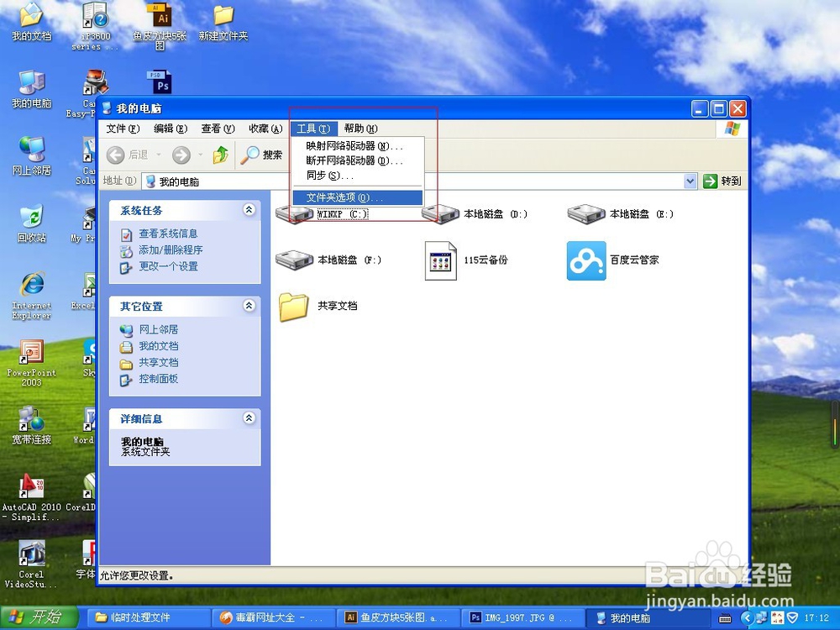Launch PowerPoint 2003 from the desktop

click(32, 353)
